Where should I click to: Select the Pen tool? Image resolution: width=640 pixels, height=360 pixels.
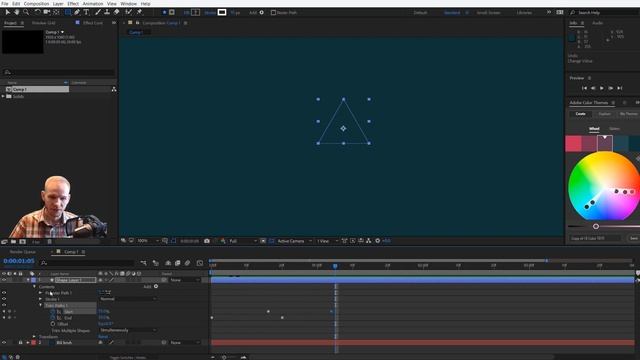click(x=77, y=12)
